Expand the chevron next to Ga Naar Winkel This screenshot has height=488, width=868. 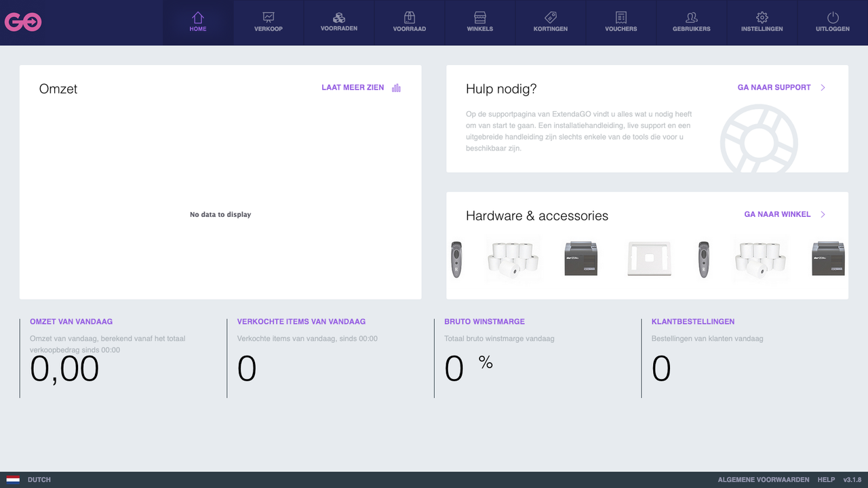pyautogui.click(x=823, y=214)
